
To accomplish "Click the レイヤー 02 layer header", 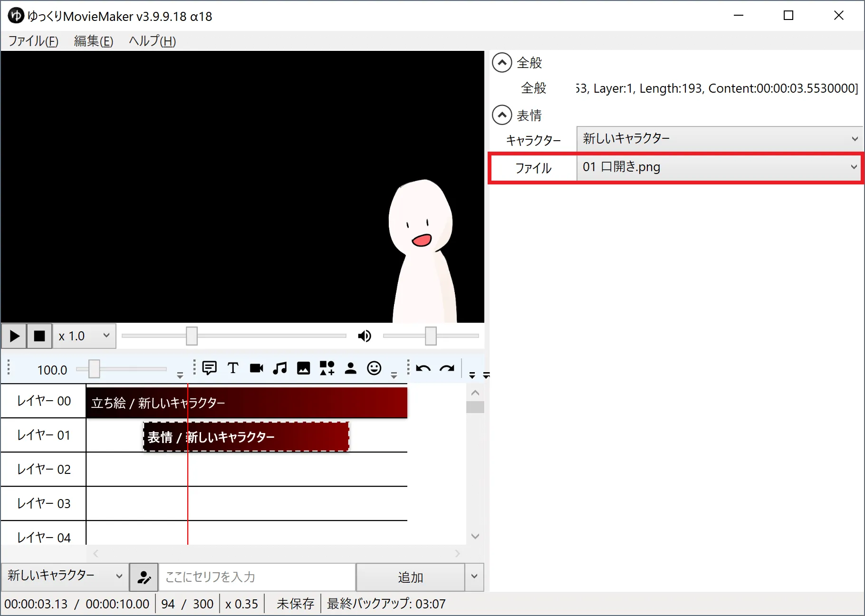I will (x=43, y=469).
